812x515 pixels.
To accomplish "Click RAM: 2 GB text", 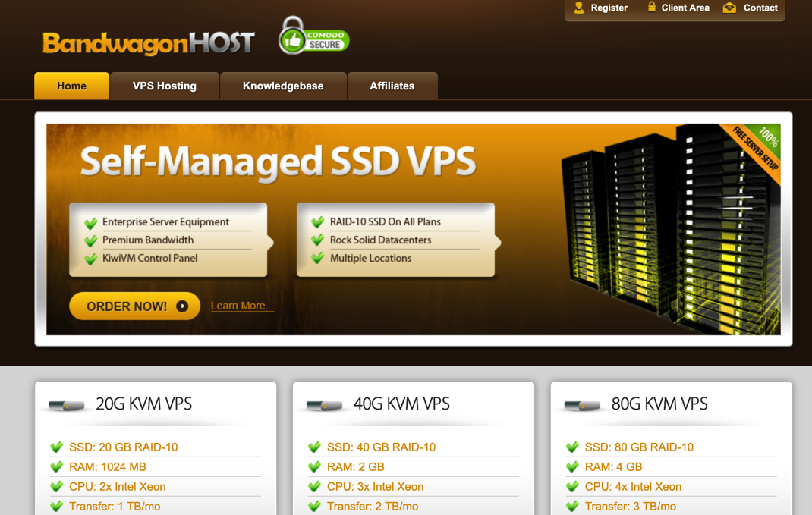I will [x=356, y=467].
